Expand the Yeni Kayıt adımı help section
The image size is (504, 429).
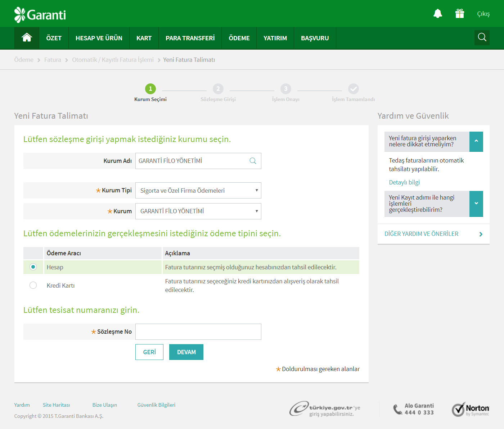(476, 204)
